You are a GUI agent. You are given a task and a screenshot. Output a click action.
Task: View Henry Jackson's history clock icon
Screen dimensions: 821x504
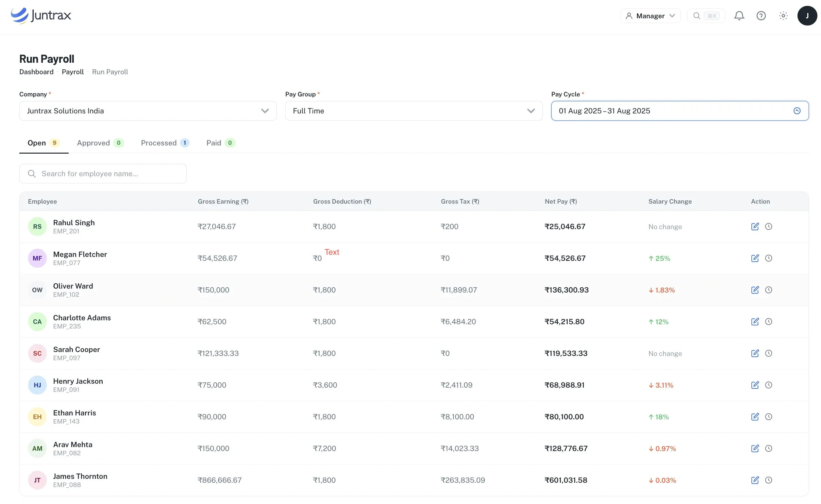pos(768,385)
